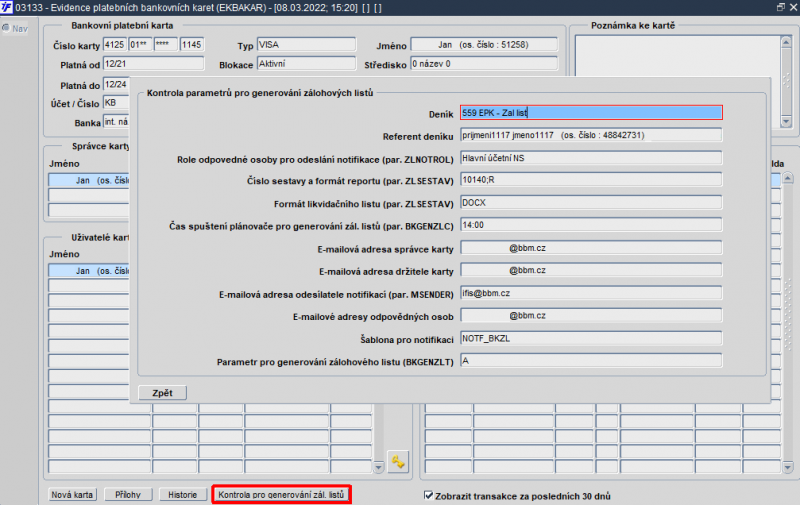This screenshot has width=800, height=505.
Task: Click the DOCX format field
Action: tap(591, 203)
